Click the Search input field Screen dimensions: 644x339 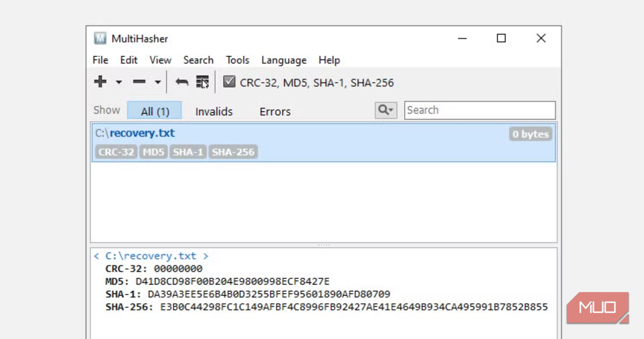point(480,110)
